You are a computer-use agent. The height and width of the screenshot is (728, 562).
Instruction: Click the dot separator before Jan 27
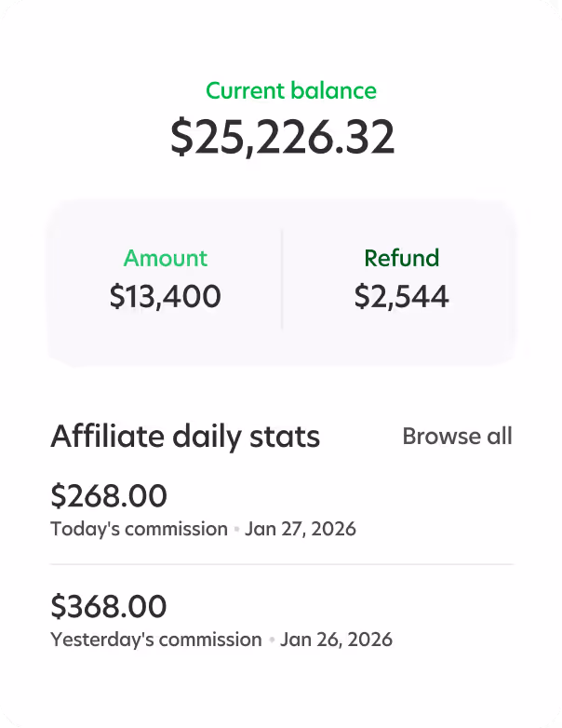click(236, 530)
